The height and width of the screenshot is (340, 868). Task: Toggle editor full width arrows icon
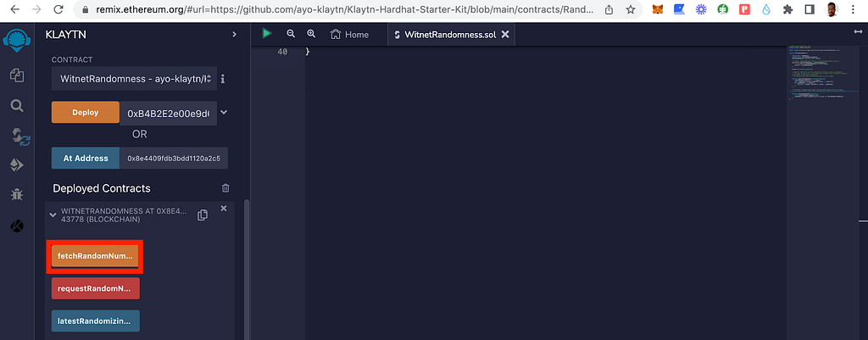click(x=859, y=32)
